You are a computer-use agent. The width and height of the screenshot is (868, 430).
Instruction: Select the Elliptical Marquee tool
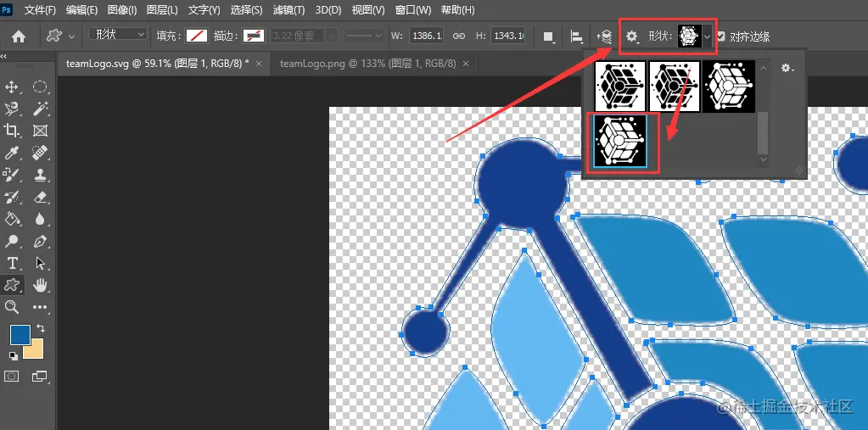tap(40, 87)
